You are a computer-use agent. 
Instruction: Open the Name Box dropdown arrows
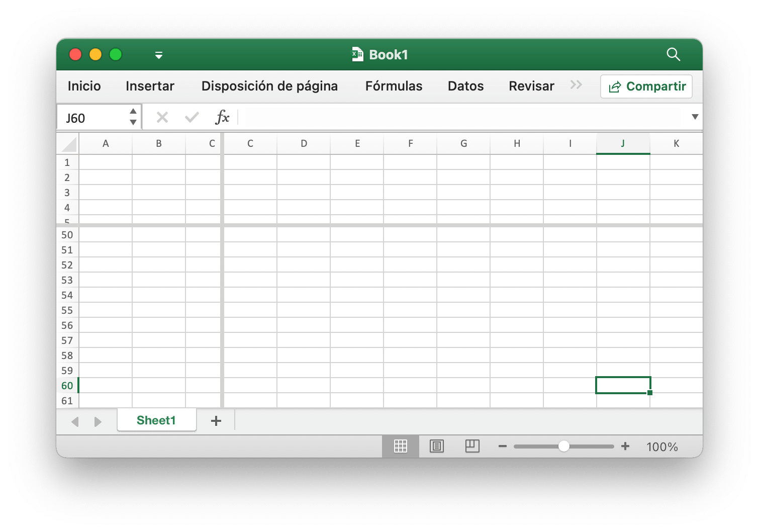133,117
